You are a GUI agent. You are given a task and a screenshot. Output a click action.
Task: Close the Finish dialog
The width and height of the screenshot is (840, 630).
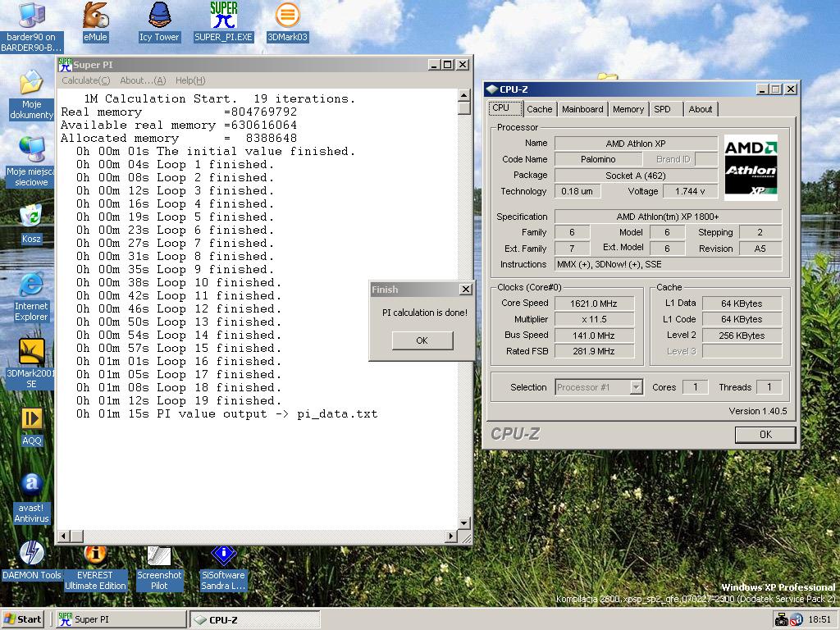point(466,290)
